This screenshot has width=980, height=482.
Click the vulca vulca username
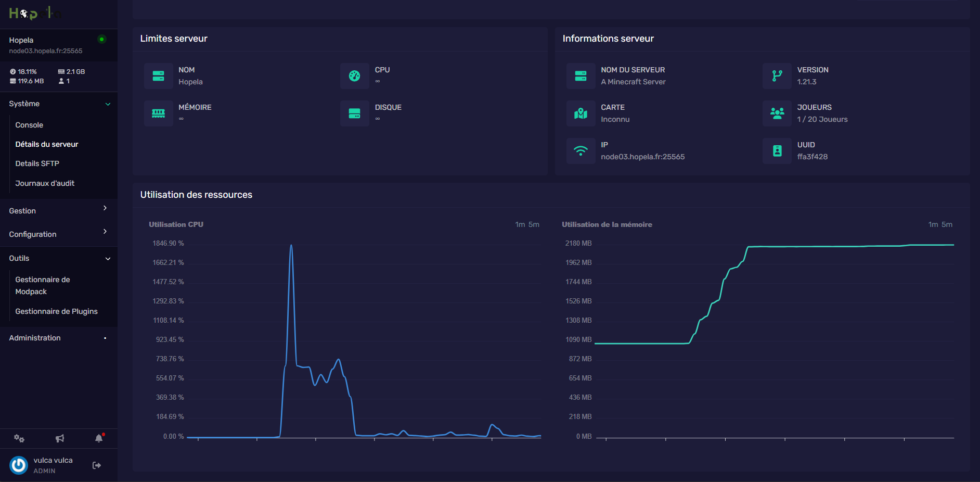(x=53, y=460)
